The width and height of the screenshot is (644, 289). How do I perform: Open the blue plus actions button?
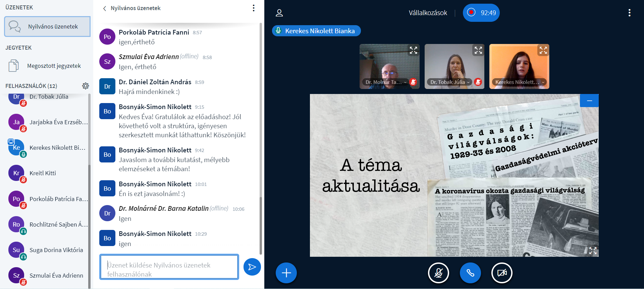coord(286,273)
